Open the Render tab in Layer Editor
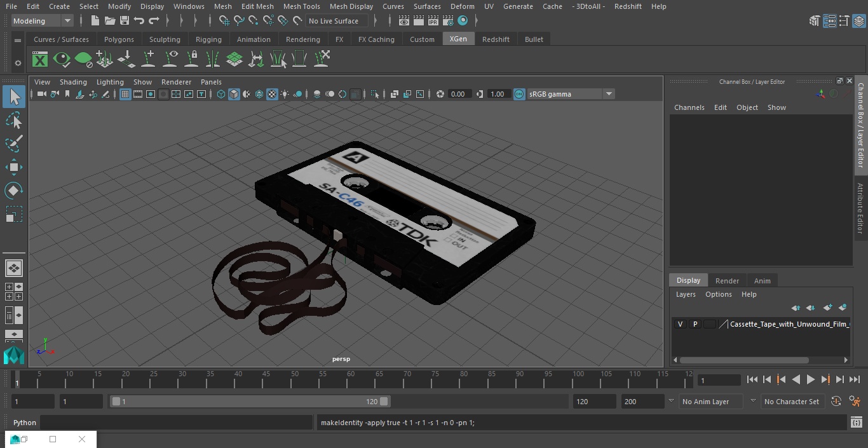Screen dimensions: 868x448 (x=727, y=281)
